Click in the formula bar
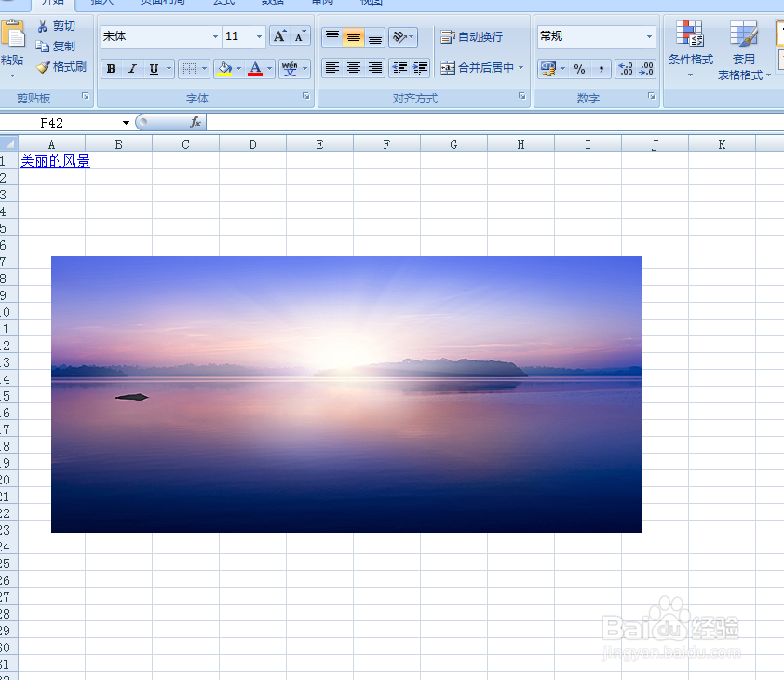Image resolution: width=784 pixels, height=680 pixels. tap(495, 123)
